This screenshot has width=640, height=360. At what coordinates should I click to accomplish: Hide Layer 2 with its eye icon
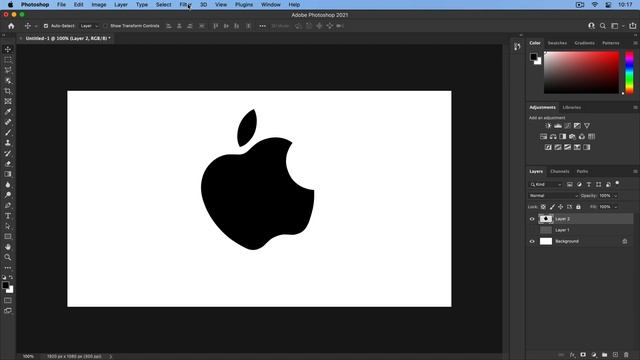pyautogui.click(x=532, y=219)
